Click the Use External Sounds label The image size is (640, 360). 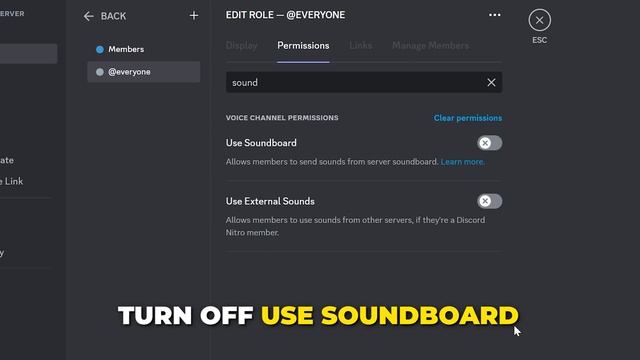point(270,201)
